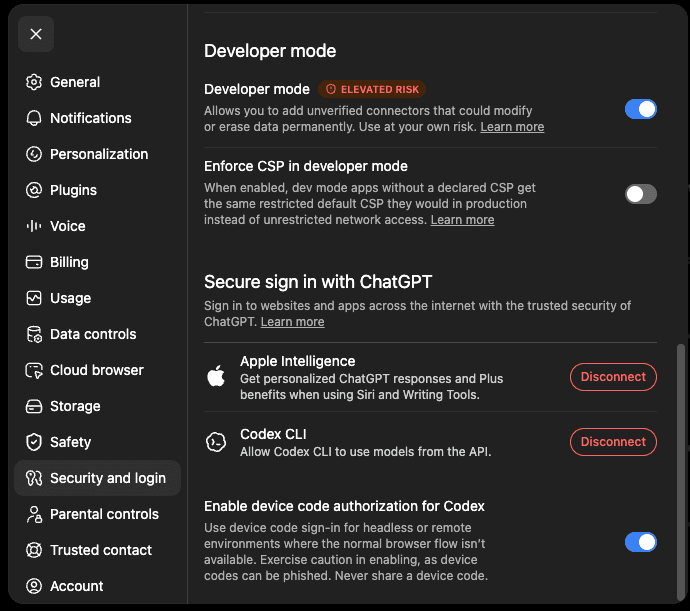Click the Usage chart icon
690x611 pixels.
pos(34,298)
